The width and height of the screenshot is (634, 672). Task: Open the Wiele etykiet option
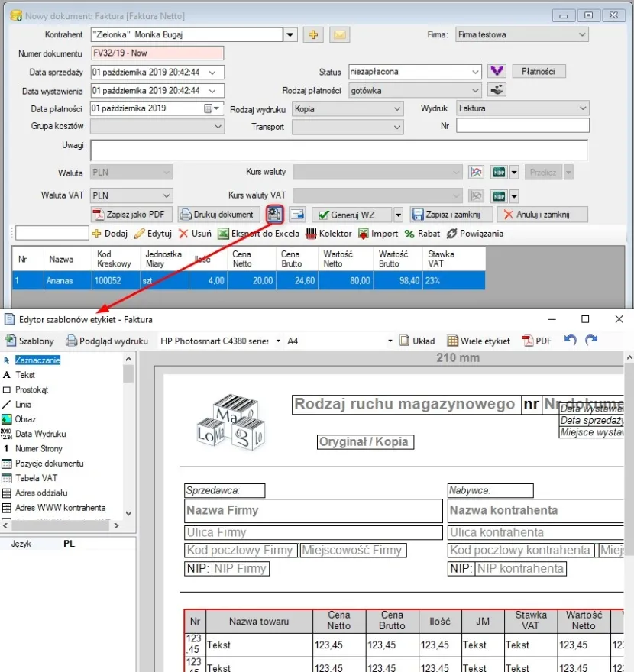point(478,341)
